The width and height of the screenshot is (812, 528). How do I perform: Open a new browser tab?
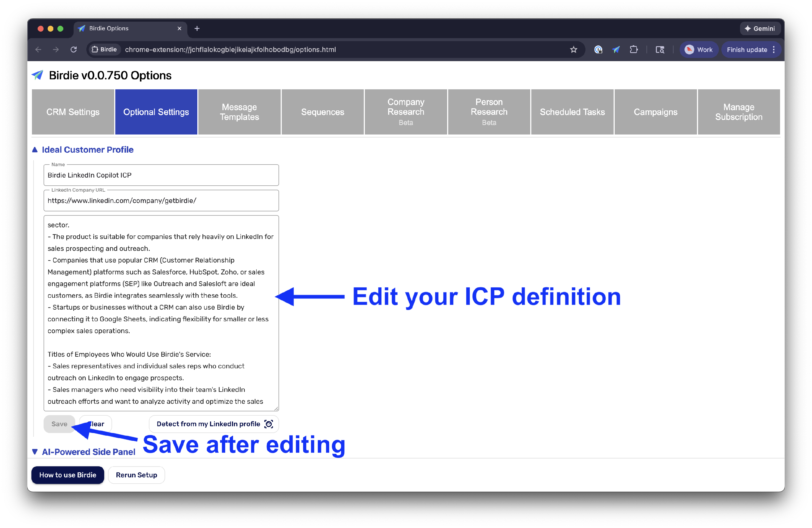coord(197,29)
